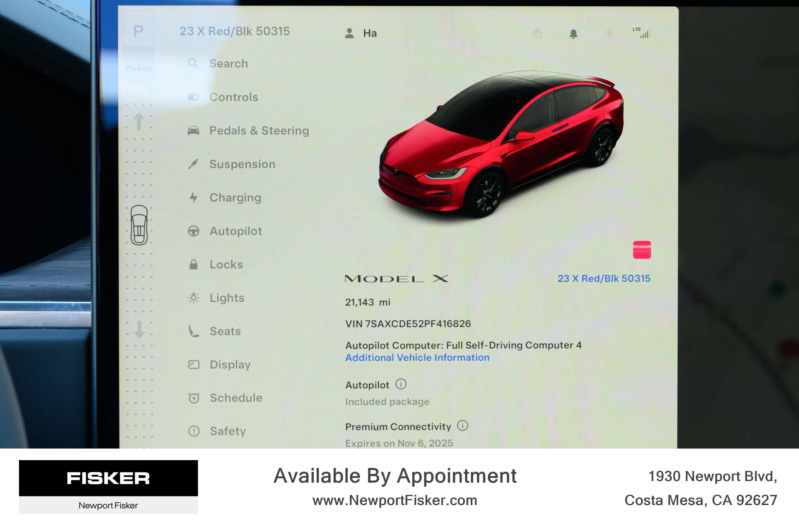Go to Pedals & Steering settings
This screenshot has width=799, height=532.
pyautogui.click(x=259, y=131)
